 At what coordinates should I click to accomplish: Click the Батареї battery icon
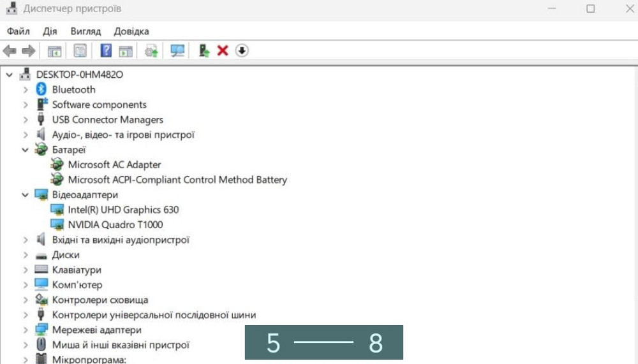coord(41,149)
